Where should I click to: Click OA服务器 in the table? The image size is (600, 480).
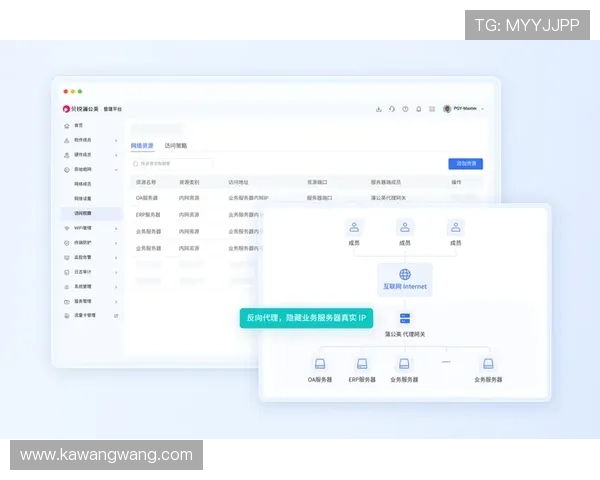click(x=147, y=198)
